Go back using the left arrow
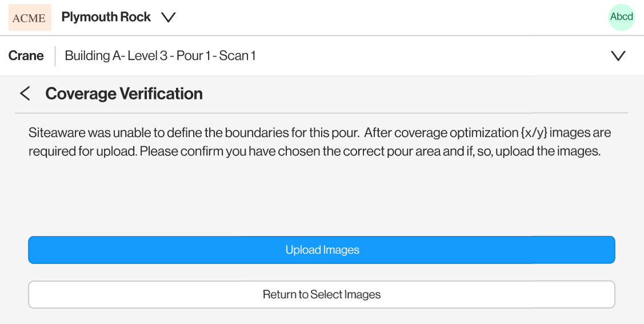 point(25,94)
